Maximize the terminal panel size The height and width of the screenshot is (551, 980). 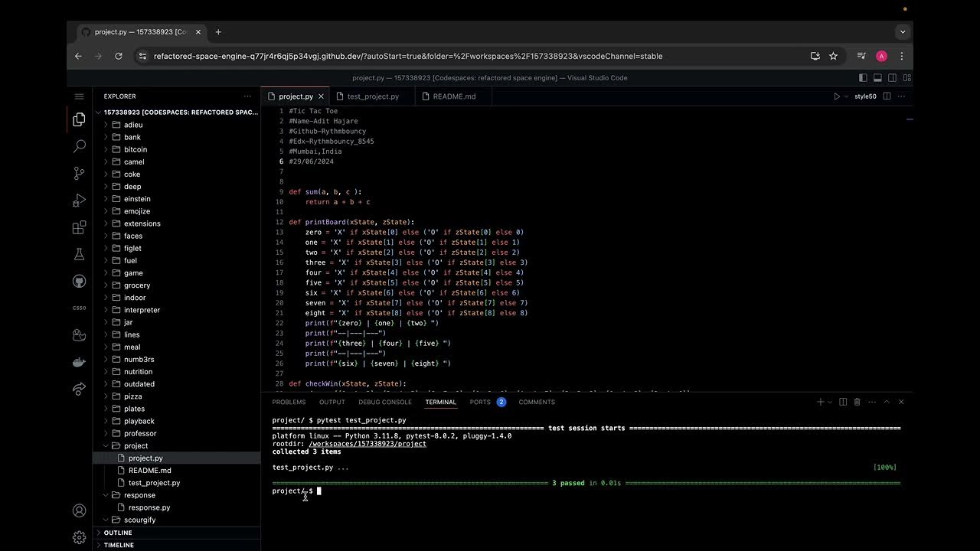[x=887, y=402]
